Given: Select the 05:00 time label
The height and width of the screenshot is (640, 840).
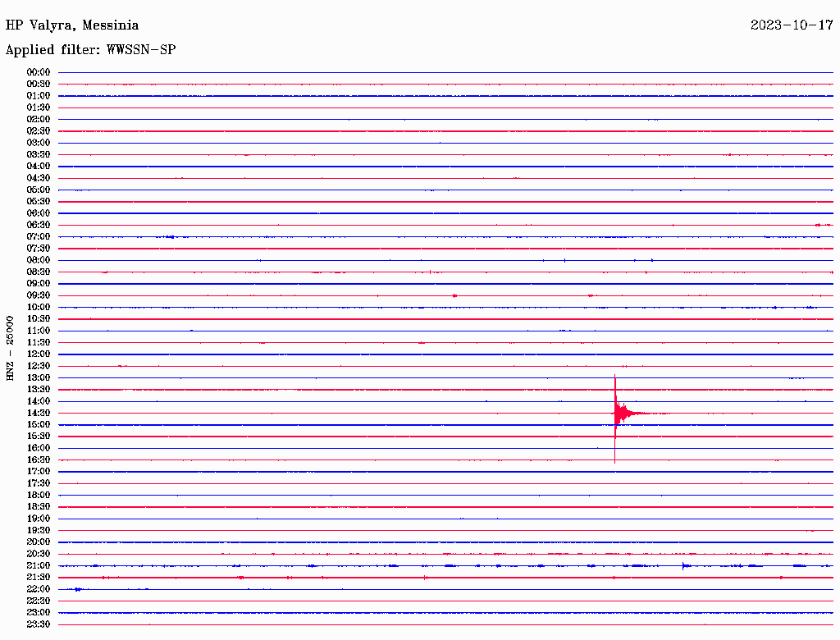Looking at the screenshot, I should click(39, 190).
